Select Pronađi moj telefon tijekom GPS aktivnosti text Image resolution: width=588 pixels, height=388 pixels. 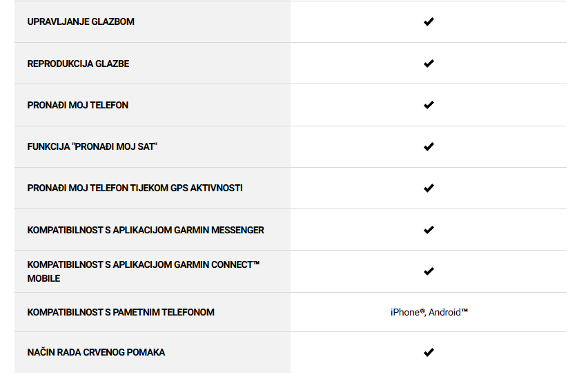[x=135, y=188]
